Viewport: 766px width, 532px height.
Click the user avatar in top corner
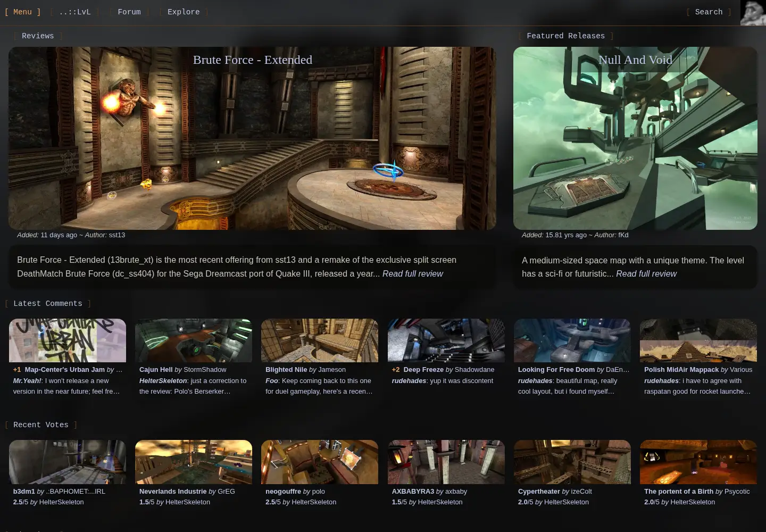753,13
